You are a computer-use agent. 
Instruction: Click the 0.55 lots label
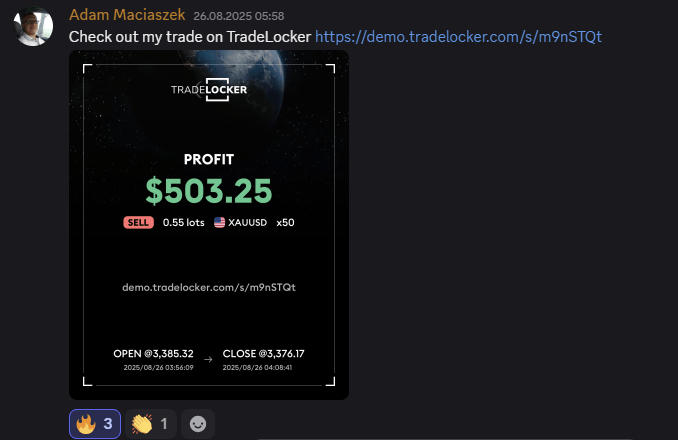click(x=183, y=223)
